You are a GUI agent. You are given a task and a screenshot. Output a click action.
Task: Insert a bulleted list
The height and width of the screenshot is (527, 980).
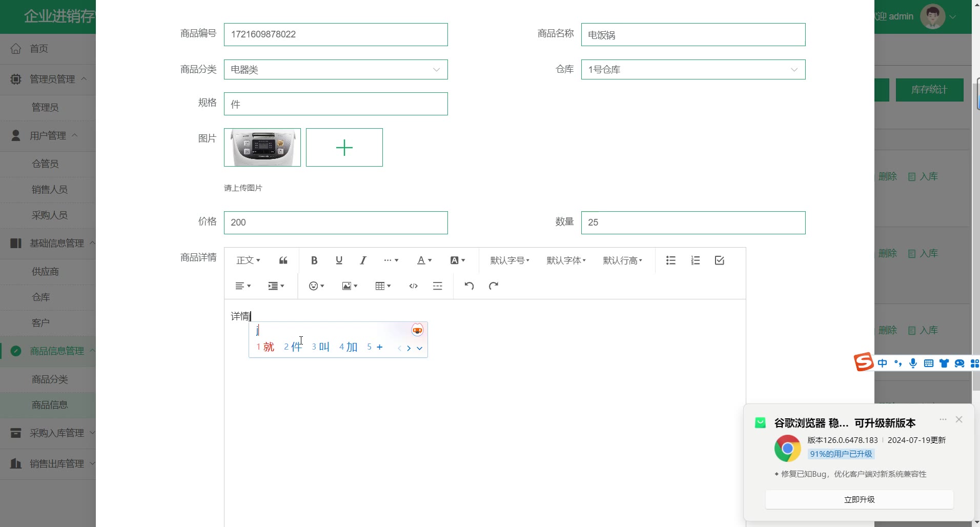[670, 260]
